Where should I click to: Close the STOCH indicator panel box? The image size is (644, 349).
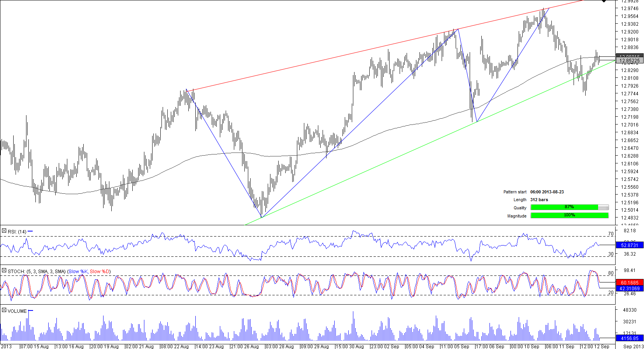click(4, 270)
